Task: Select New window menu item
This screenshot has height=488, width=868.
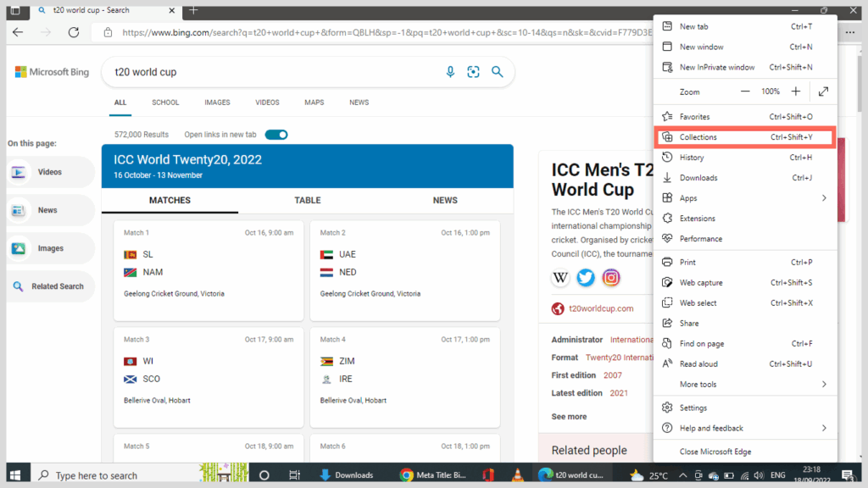Action: (744, 47)
